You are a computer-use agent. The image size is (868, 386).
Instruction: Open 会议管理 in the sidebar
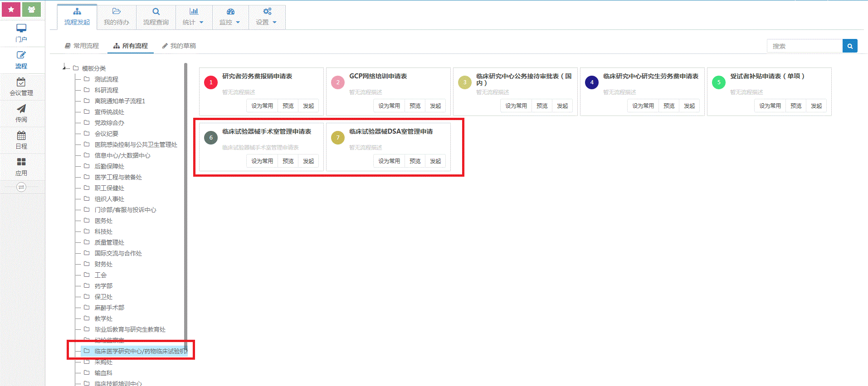pyautogui.click(x=21, y=87)
